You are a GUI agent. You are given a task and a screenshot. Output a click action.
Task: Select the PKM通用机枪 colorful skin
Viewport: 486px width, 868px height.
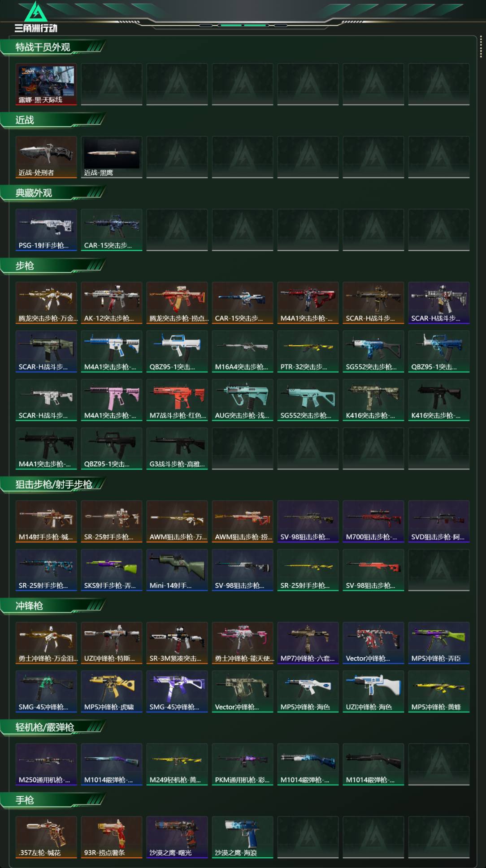[x=243, y=764]
